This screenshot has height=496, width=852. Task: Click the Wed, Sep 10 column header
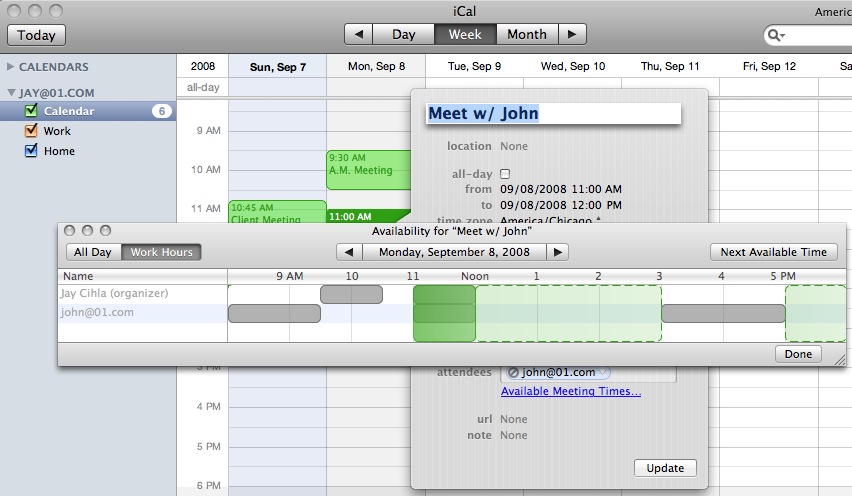(573, 66)
